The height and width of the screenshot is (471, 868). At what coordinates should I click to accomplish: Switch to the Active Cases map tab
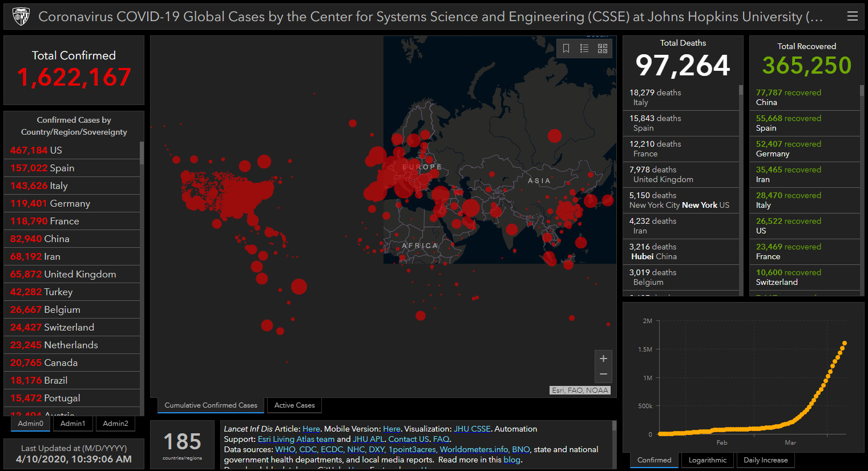point(294,405)
